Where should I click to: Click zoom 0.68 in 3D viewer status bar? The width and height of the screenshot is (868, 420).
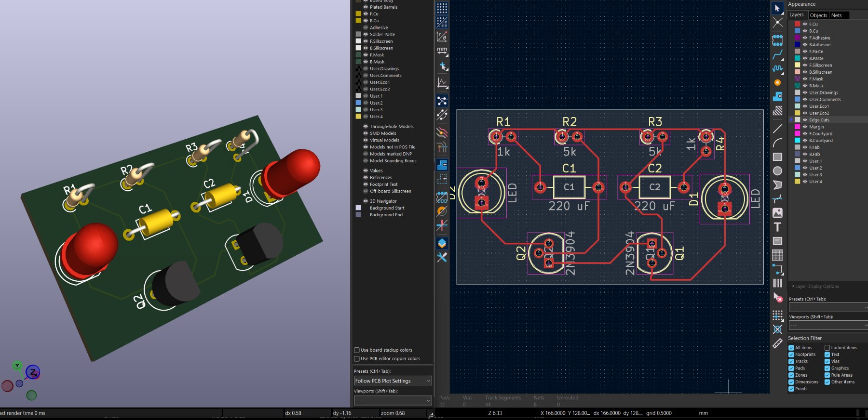(393, 413)
